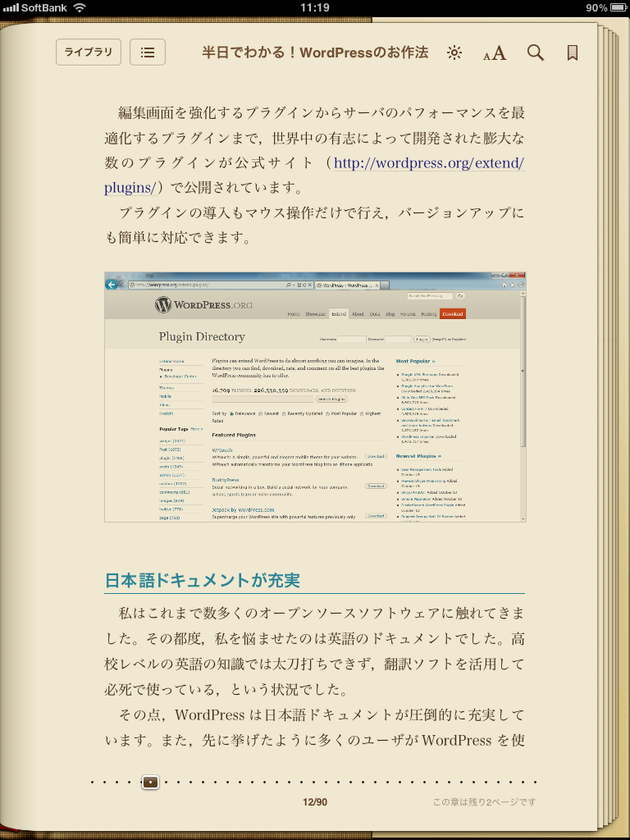
Task: Tap the 11:19 clock in status bar
Action: [x=315, y=7]
